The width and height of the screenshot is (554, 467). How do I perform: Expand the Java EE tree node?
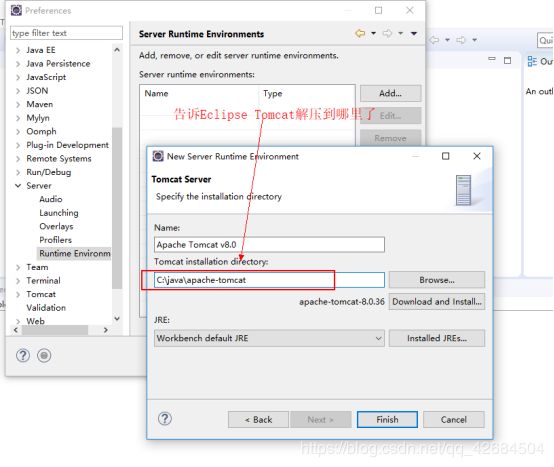pos(18,51)
